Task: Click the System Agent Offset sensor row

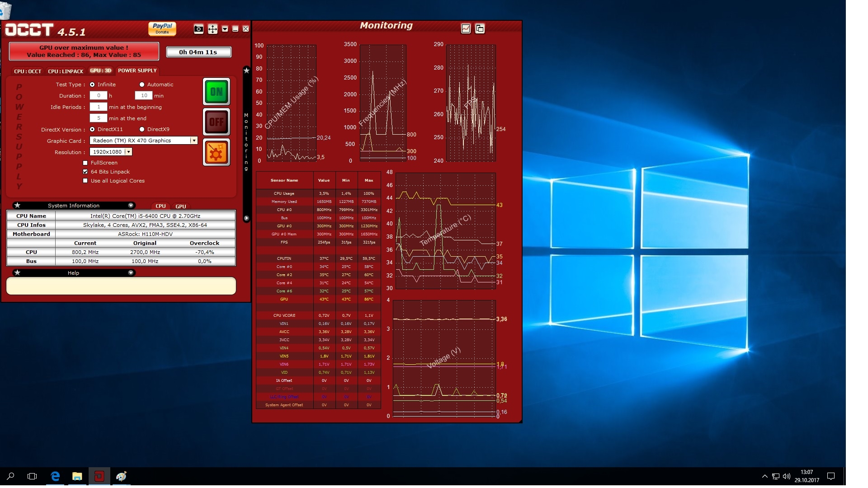Action: (x=318, y=405)
